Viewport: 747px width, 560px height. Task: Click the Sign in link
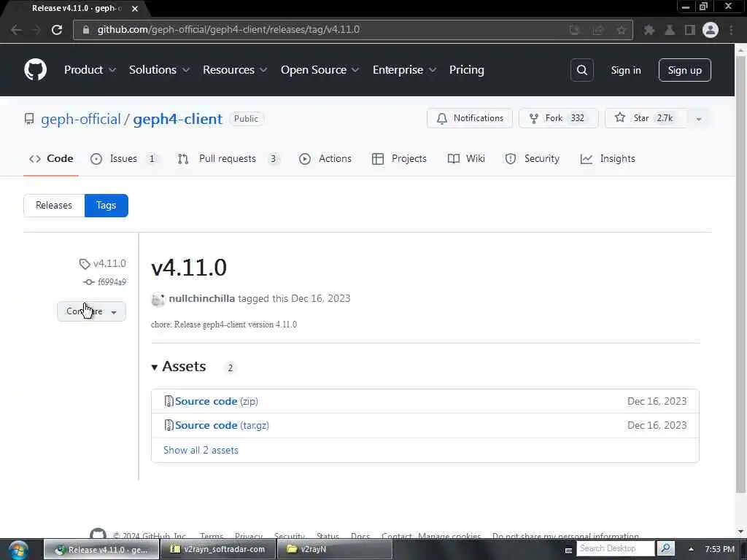(x=625, y=71)
